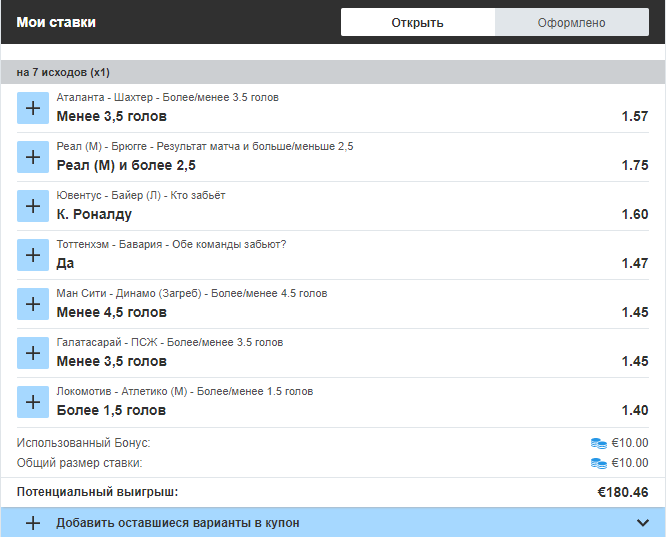Click Галатасарай - ПСЖ - Более/менее 3.5 голов
Viewport: 666px width, 537px height.
click(x=170, y=342)
